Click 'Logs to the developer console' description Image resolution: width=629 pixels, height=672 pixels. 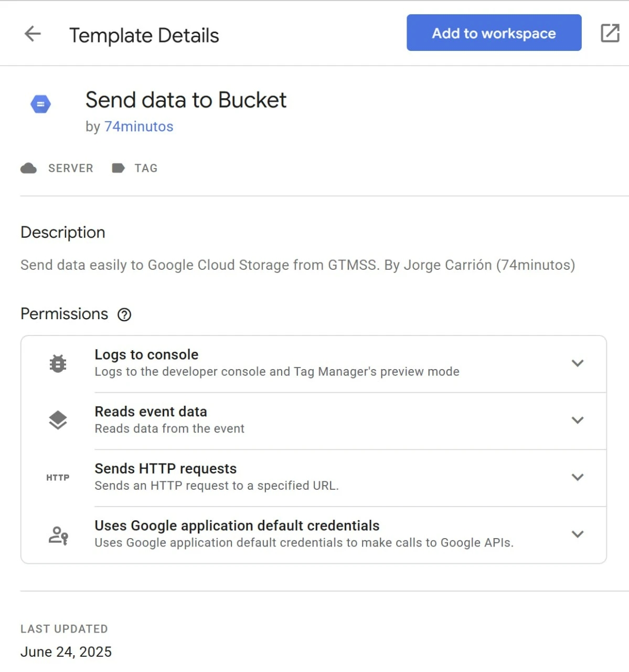(x=277, y=372)
